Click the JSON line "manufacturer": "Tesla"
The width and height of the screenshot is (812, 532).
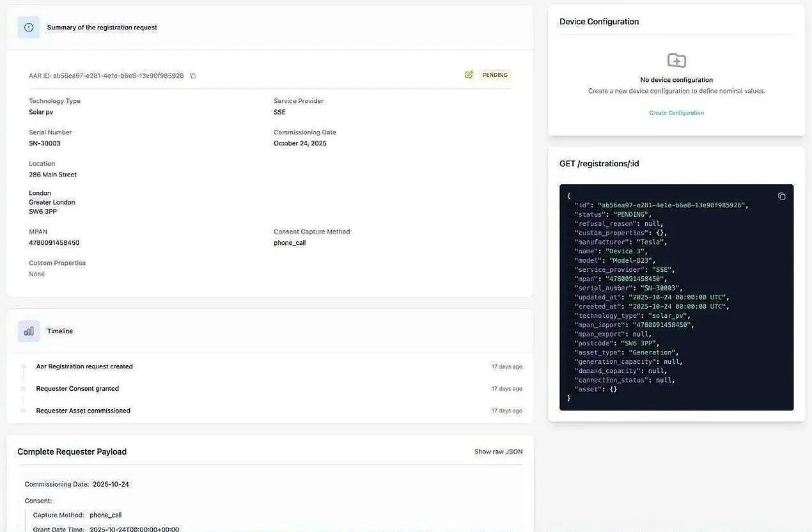tap(621, 242)
